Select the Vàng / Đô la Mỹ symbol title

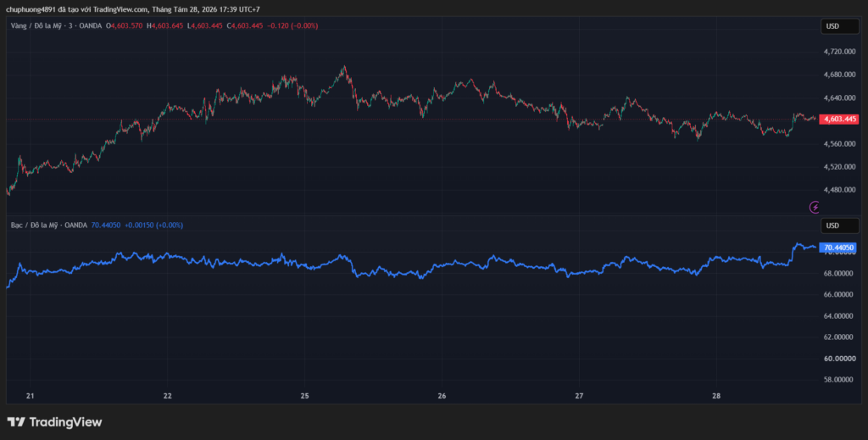(34, 25)
